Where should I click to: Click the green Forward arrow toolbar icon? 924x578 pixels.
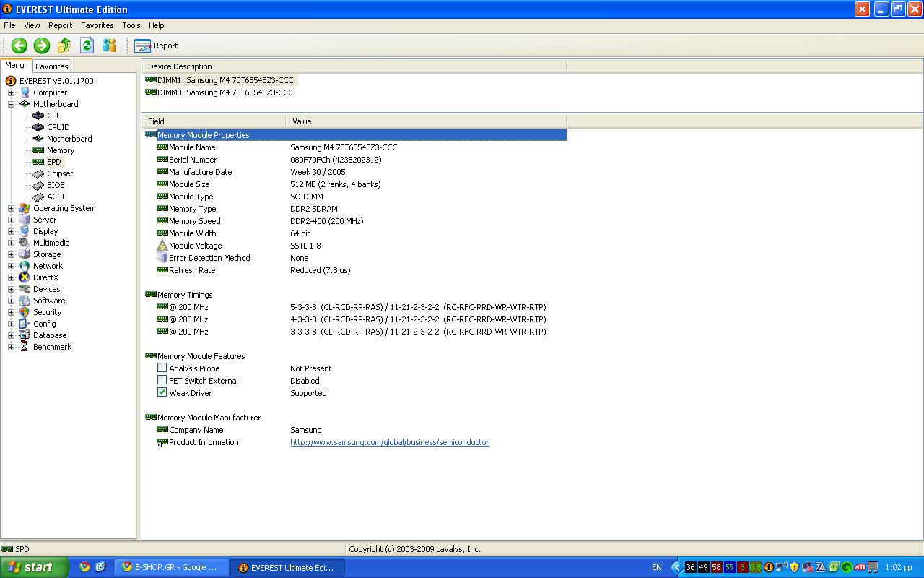[42, 46]
